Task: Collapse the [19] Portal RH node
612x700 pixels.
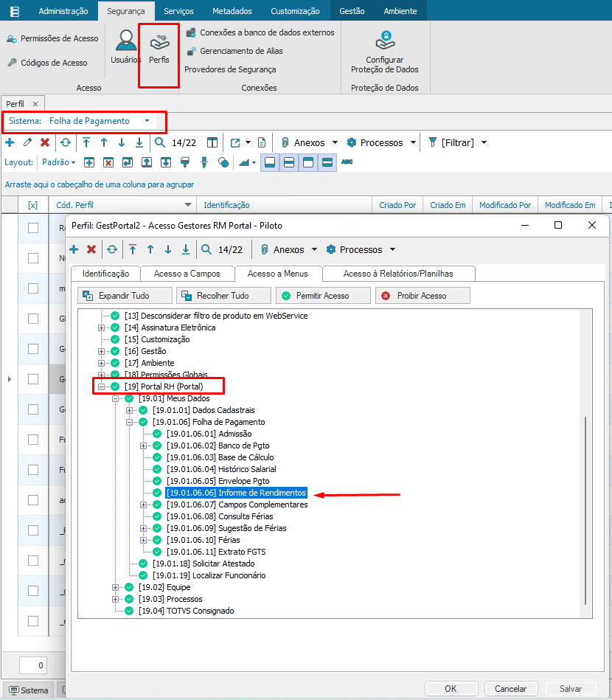Action: [x=101, y=387]
